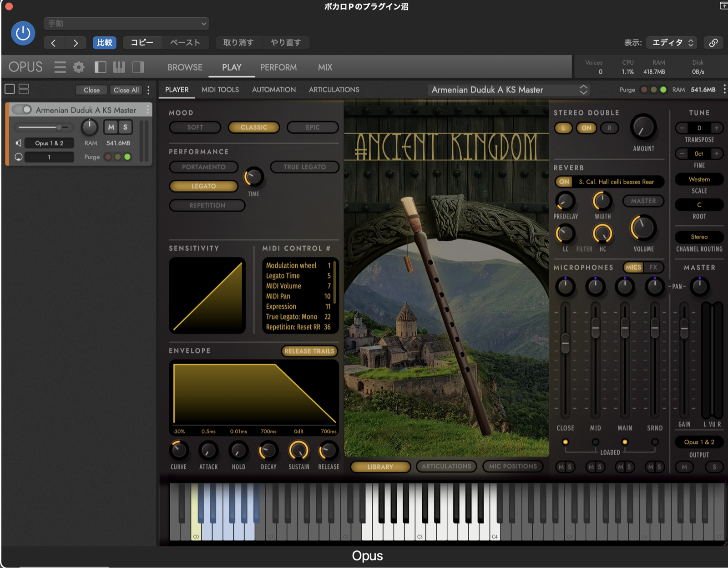Screen dimensions: 728x568
Task: Click the reverb MASTER button
Action: click(643, 201)
